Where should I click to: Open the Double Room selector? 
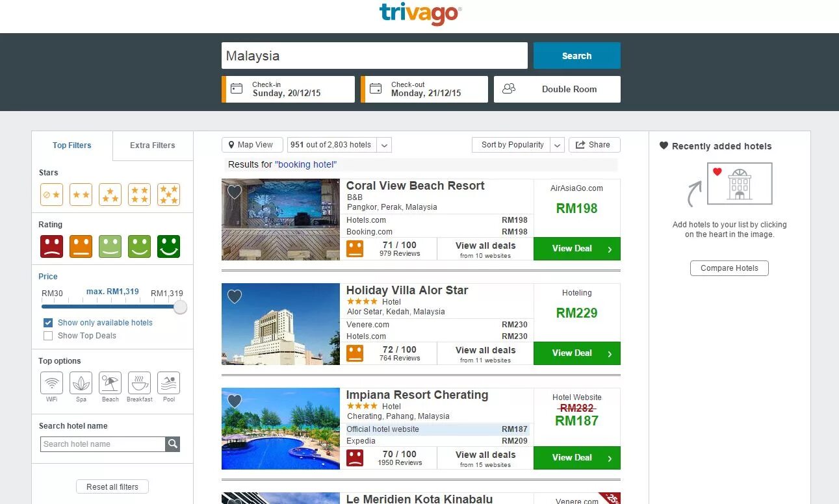click(x=557, y=89)
